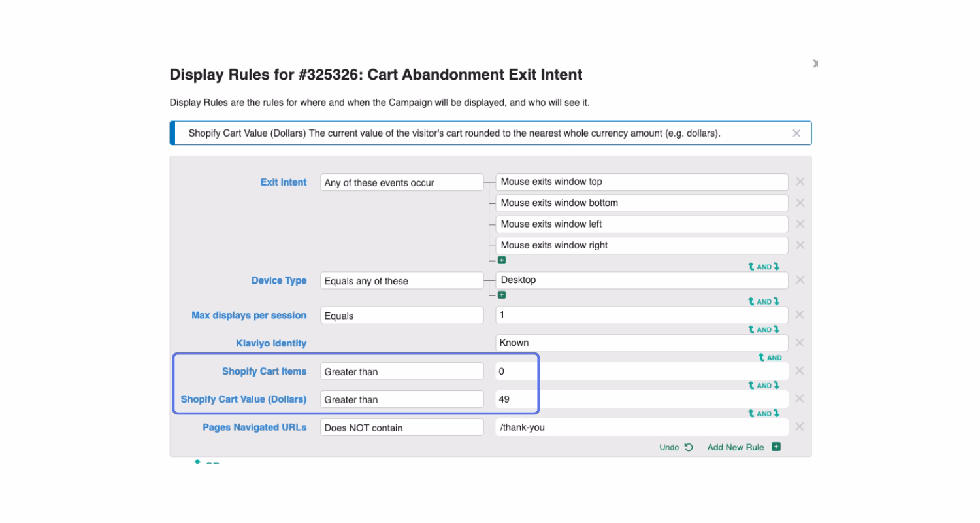
Task: Open the Max displays 'Equals' operator dropdown
Action: 402,315
